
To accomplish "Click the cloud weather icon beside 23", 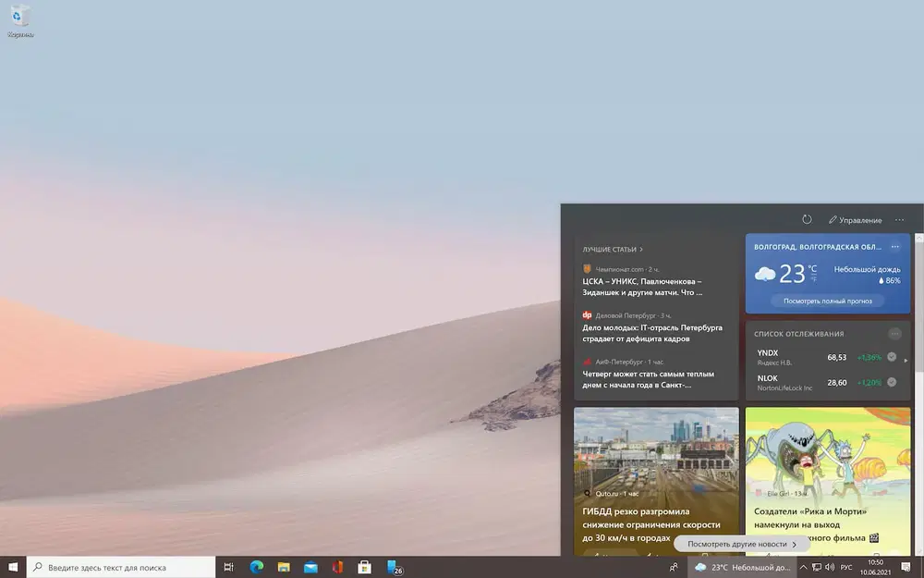I will pyautogui.click(x=765, y=275).
